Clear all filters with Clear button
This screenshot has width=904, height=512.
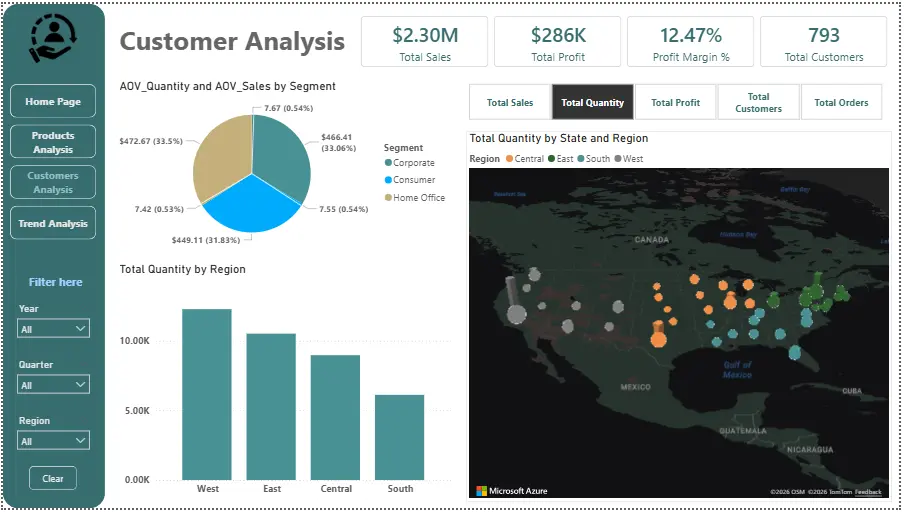[52, 479]
